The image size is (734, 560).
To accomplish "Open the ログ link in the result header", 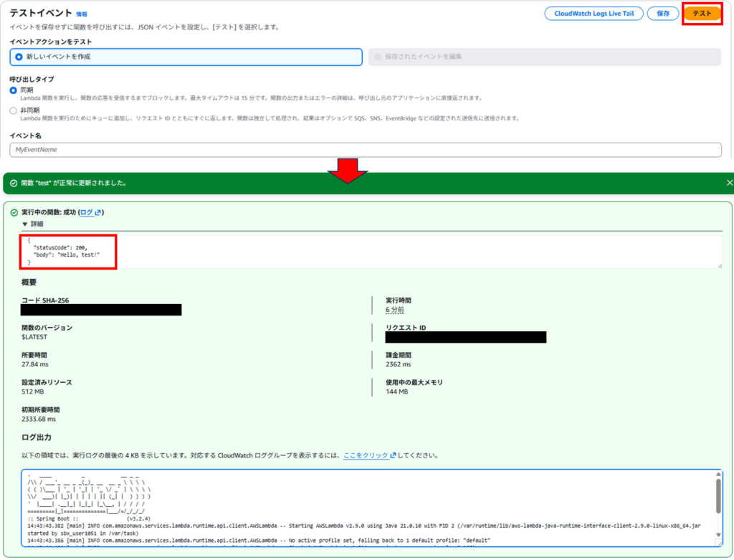I will click(87, 213).
